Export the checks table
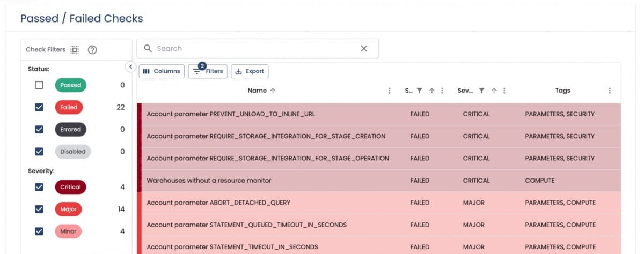Viewport: 644px width, 254px height. click(250, 71)
